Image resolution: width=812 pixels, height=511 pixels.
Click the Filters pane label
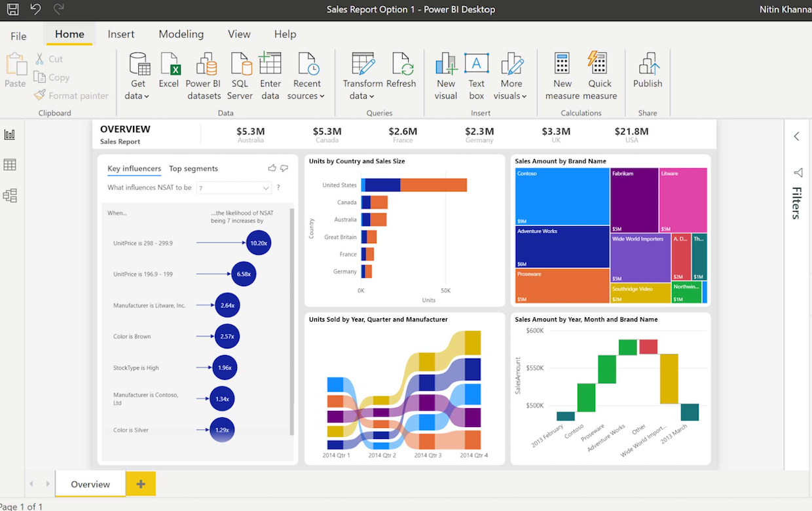(796, 202)
